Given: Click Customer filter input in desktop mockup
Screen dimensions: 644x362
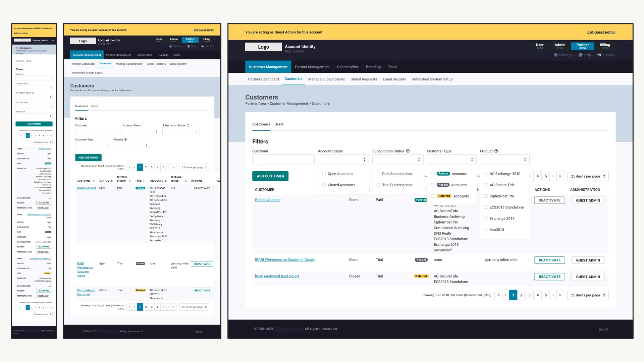Looking at the screenshot, I should pyautogui.click(x=283, y=160).
